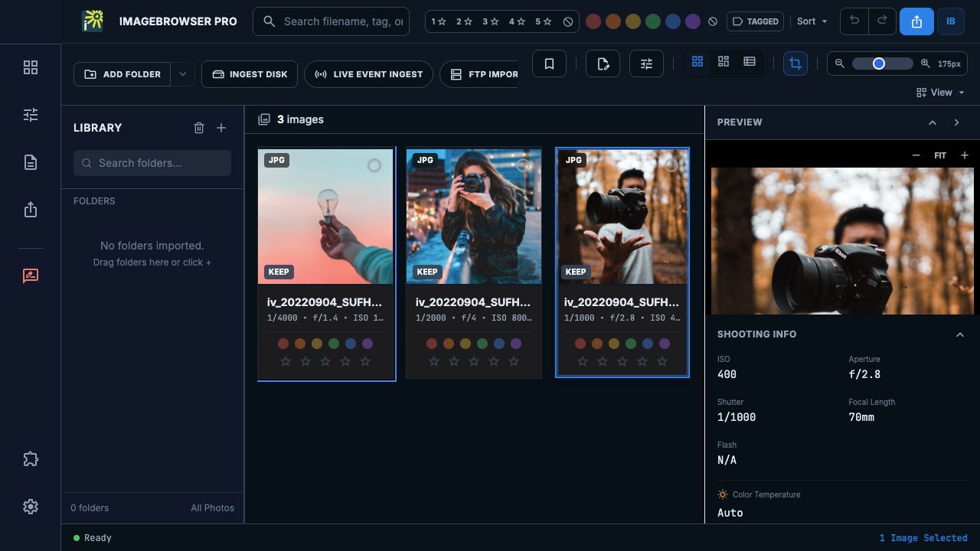980x551 pixels.
Task: Open the Add Folder dropdown arrow
Action: 182,74
